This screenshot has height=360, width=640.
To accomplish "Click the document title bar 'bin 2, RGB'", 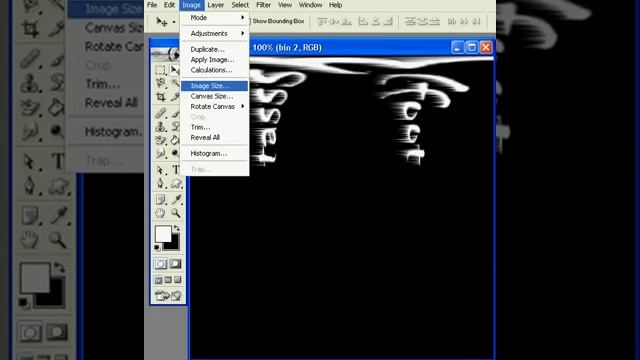I will click(287, 47).
